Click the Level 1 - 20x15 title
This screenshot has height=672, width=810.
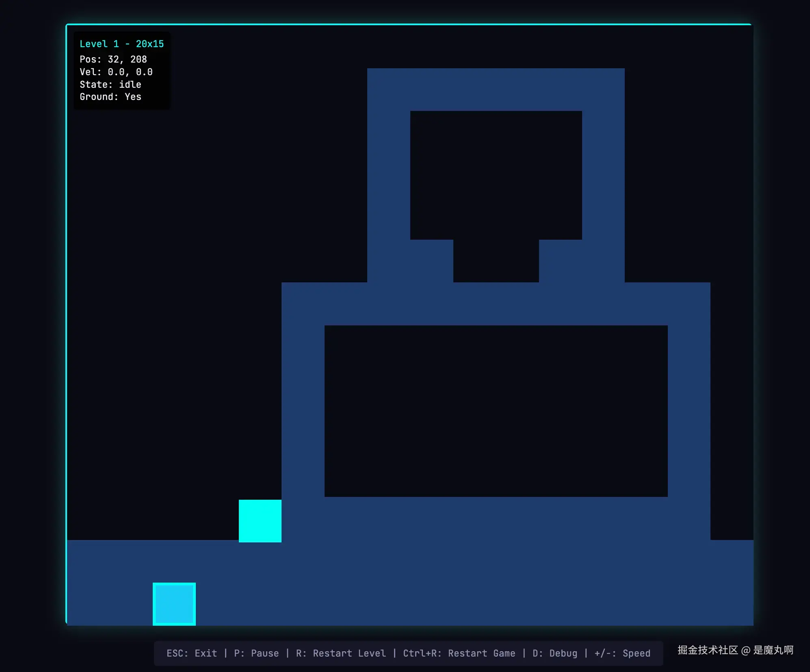tap(121, 44)
